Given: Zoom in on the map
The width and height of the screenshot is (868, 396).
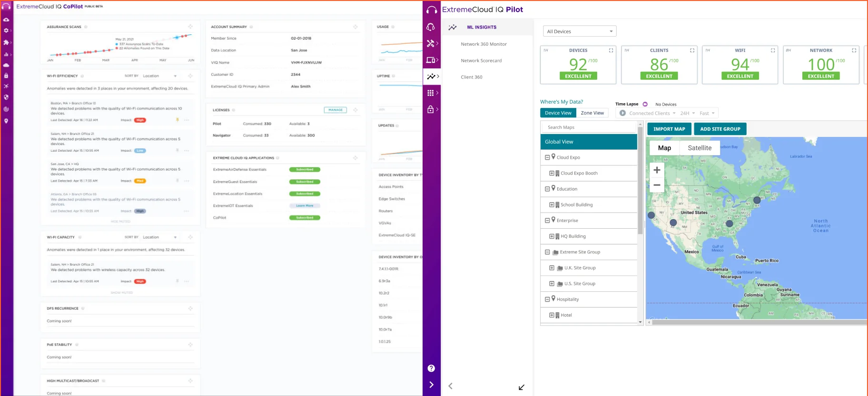Looking at the screenshot, I should tap(657, 170).
